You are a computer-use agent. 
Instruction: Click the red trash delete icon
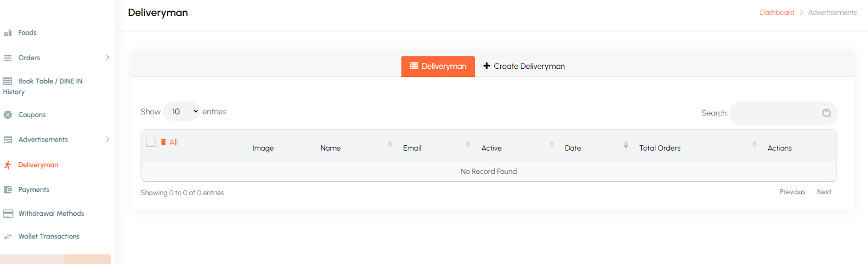coord(163,142)
